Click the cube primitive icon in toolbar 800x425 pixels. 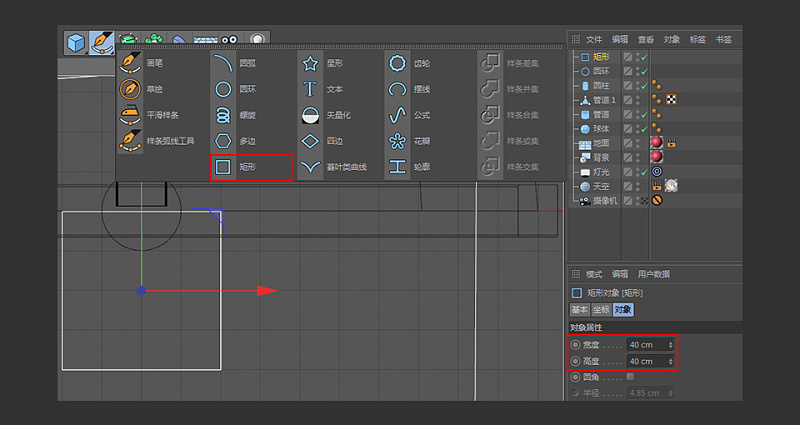[76, 42]
